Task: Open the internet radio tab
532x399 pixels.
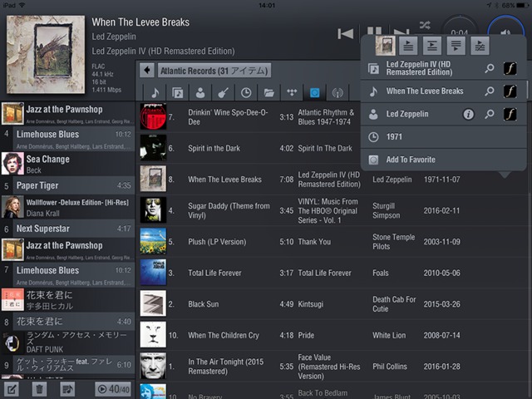Action: [337, 92]
